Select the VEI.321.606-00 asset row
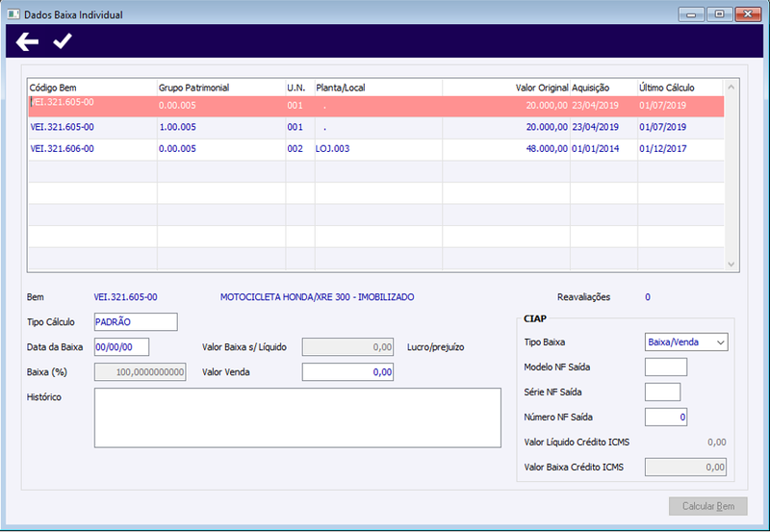The image size is (770, 532). (376, 149)
